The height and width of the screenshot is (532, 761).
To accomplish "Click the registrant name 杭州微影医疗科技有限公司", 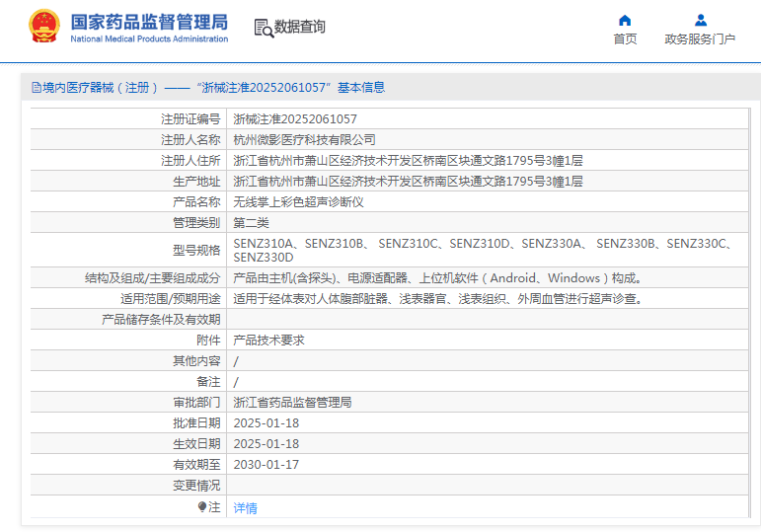I will coord(304,140).
